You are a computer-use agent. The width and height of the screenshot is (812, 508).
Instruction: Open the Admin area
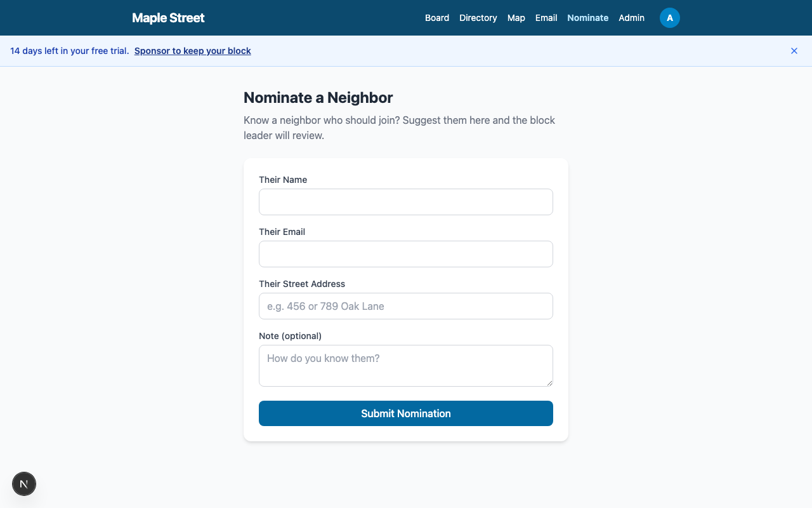(x=631, y=18)
